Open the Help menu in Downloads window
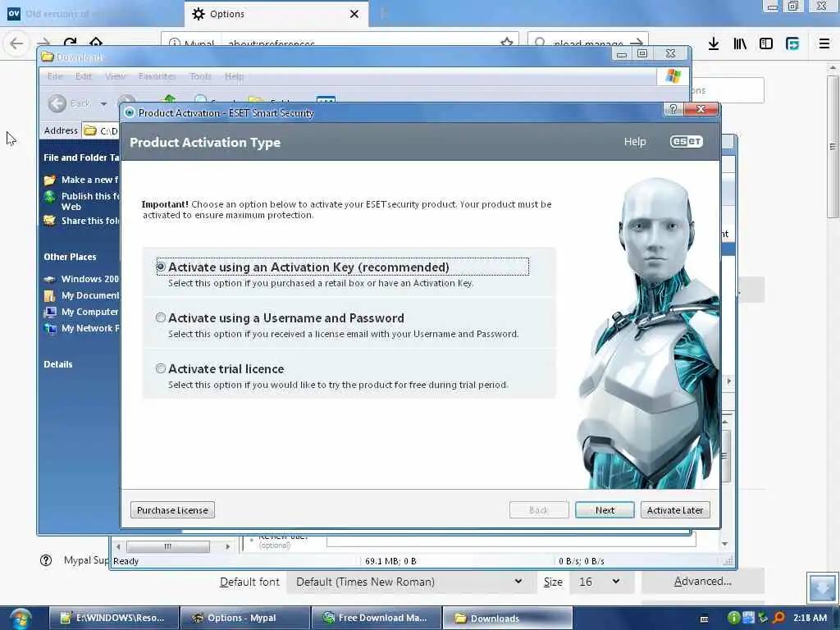This screenshot has height=630, width=840. 234,76
